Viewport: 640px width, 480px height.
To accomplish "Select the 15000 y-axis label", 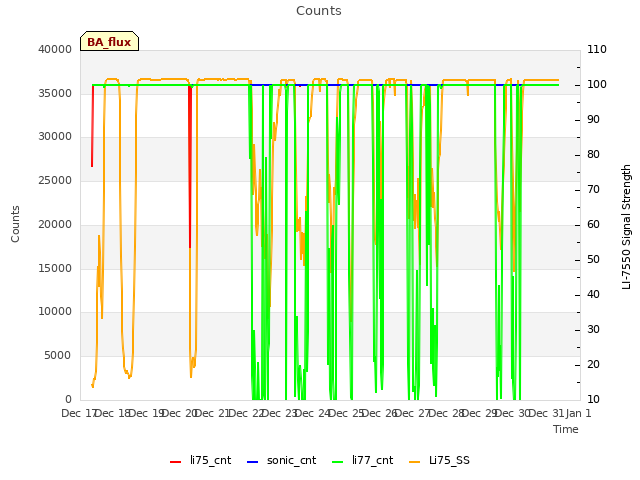I will [55, 268].
